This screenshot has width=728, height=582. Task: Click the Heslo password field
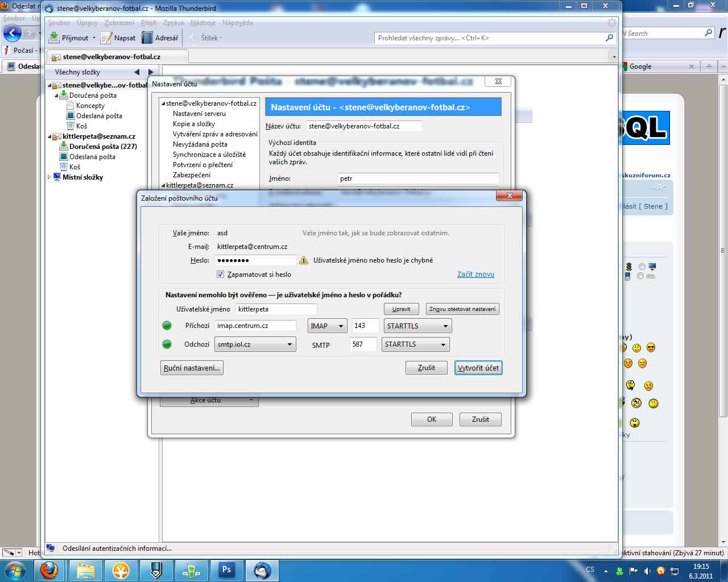coord(256,260)
